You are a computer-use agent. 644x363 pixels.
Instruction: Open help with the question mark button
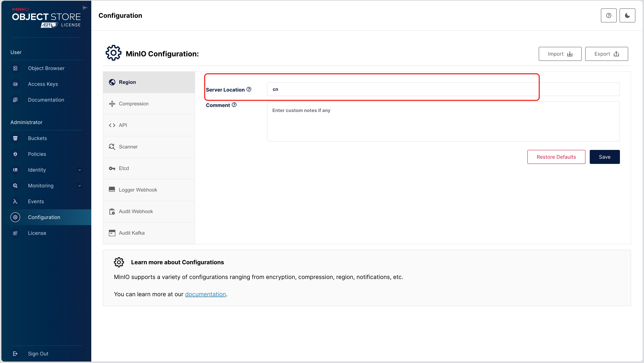[608, 15]
